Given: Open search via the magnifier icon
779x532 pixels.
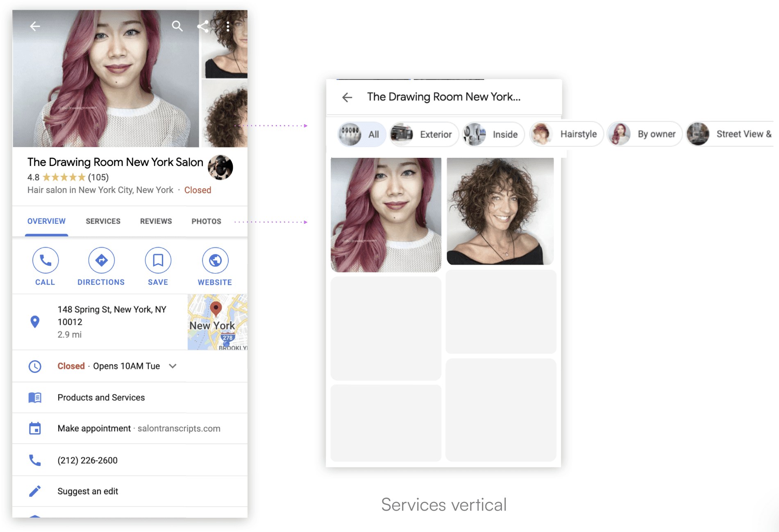Looking at the screenshot, I should point(177,26).
